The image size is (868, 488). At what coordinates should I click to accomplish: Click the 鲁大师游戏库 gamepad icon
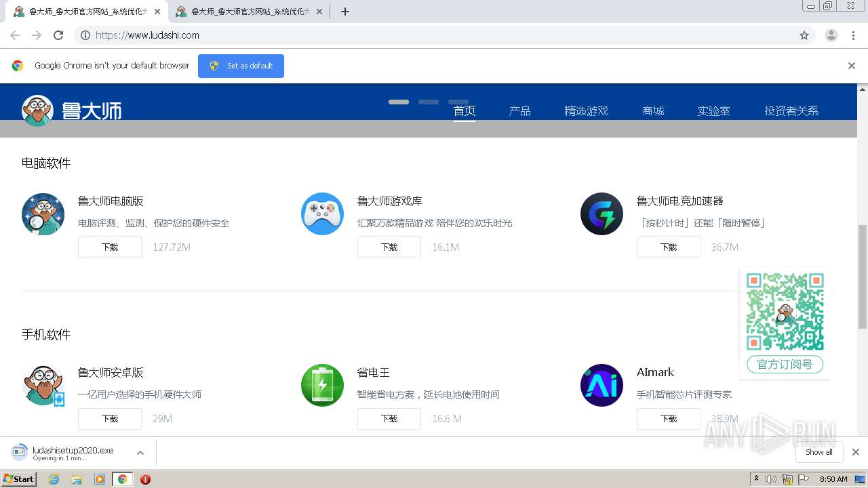[322, 214]
